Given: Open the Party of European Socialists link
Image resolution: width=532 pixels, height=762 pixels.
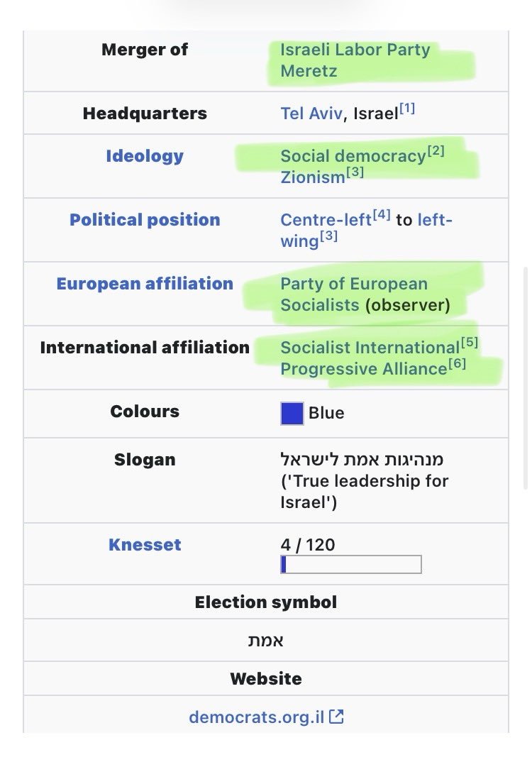Looking at the screenshot, I should coord(354,294).
